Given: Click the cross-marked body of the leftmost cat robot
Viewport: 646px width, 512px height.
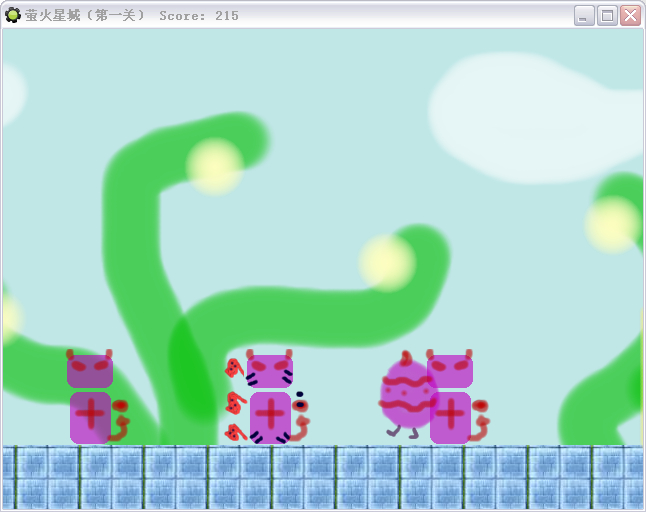Looking at the screenshot, I should coord(91,418).
